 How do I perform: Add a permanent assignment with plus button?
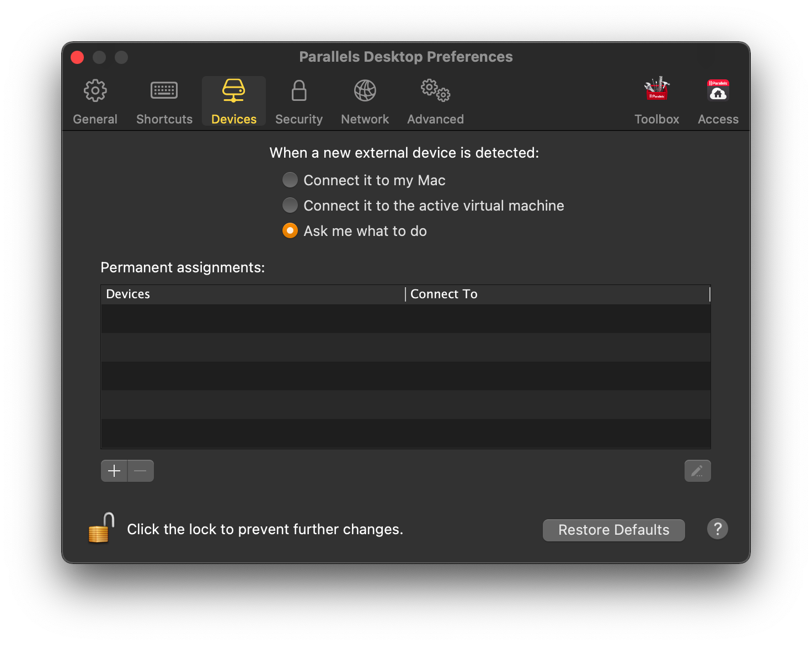coord(114,471)
